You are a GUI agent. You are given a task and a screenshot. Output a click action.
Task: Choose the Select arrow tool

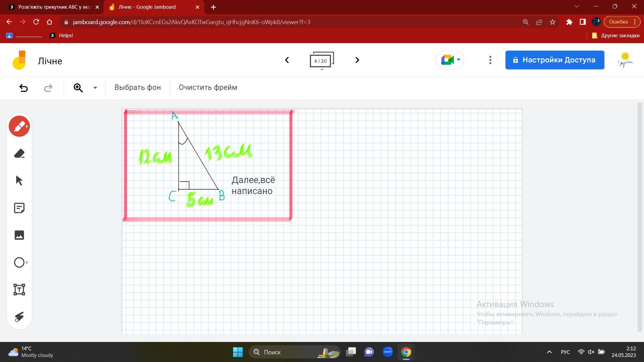tap(19, 181)
